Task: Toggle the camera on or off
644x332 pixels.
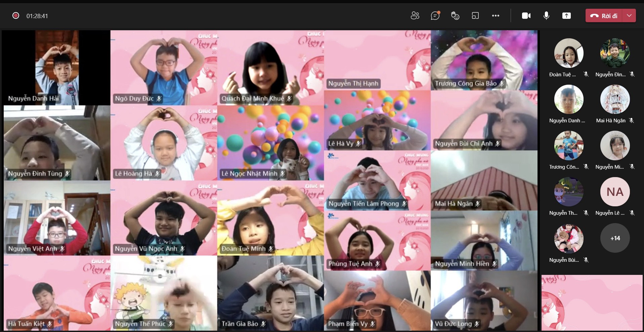Action: [x=526, y=16]
